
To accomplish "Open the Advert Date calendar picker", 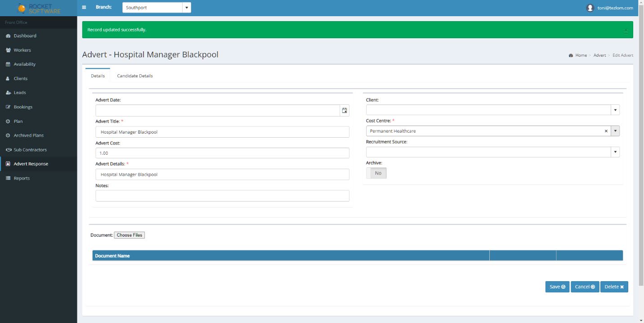I will click(344, 110).
